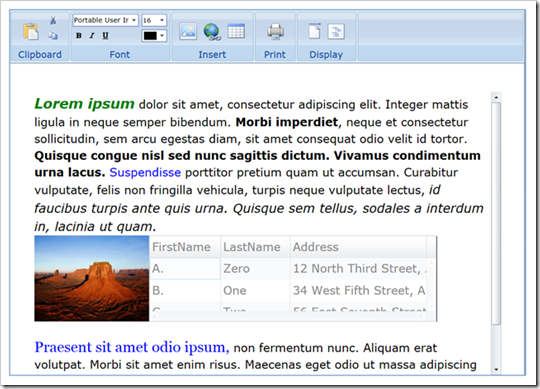The height and width of the screenshot is (389, 540).
Task: Click the Copy icon
Action: 53,35
